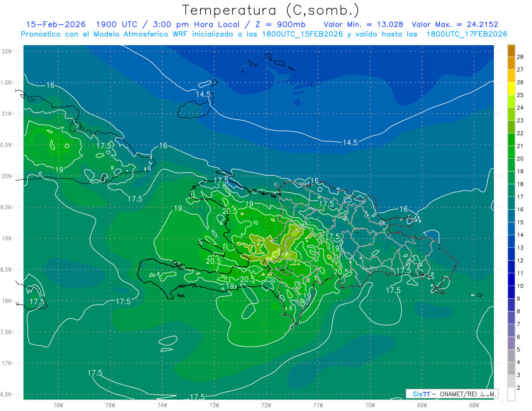Select the date text '15-Feb-2026'
This screenshot has width=532, height=411.
[x=55, y=24]
